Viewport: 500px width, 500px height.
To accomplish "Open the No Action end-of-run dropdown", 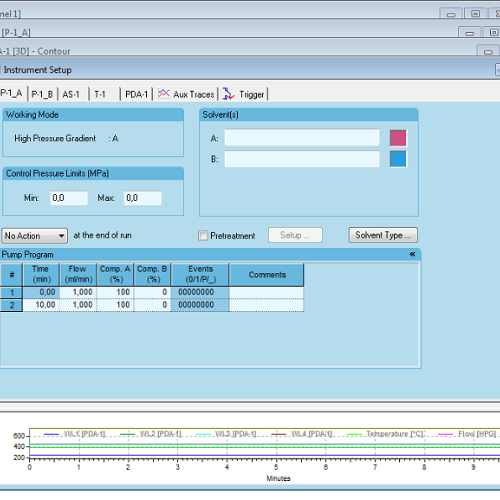I will tap(35, 236).
